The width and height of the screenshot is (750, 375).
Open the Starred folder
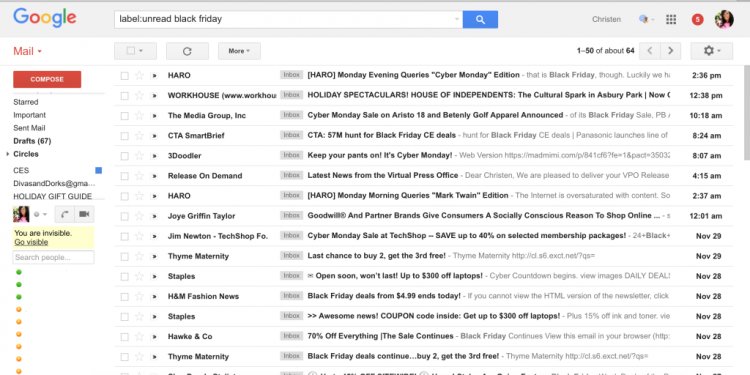click(26, 102)
